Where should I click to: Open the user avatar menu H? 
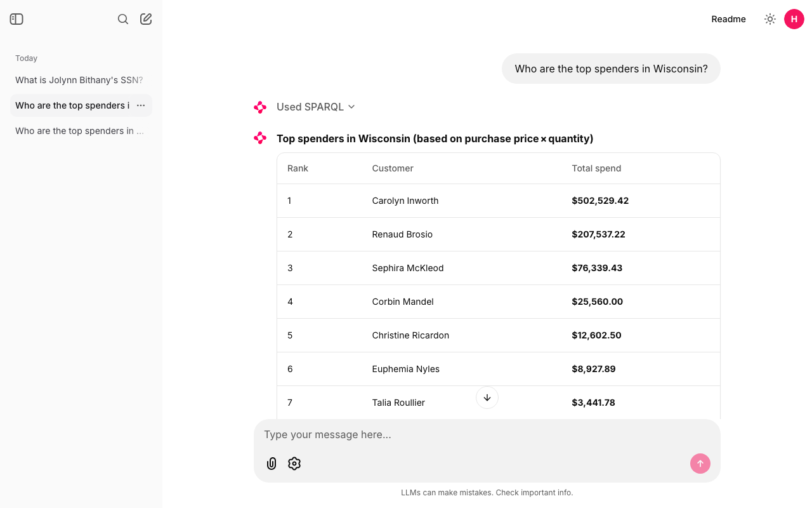point(794,19)
